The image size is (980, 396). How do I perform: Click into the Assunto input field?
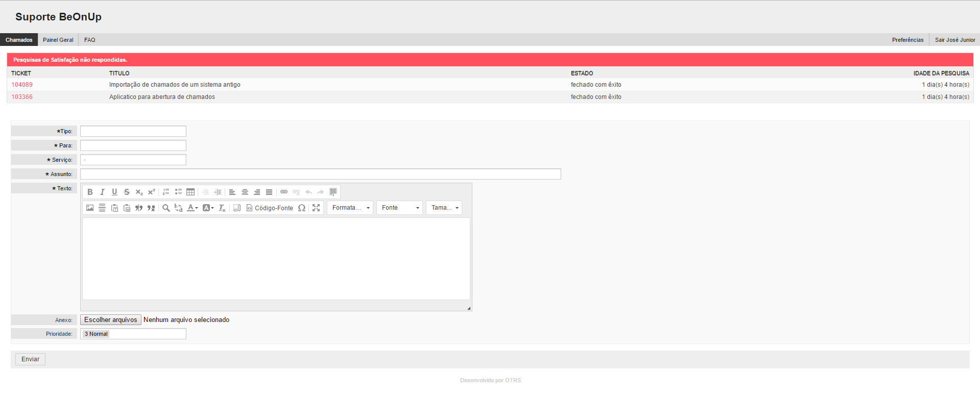tap(321, 174)
